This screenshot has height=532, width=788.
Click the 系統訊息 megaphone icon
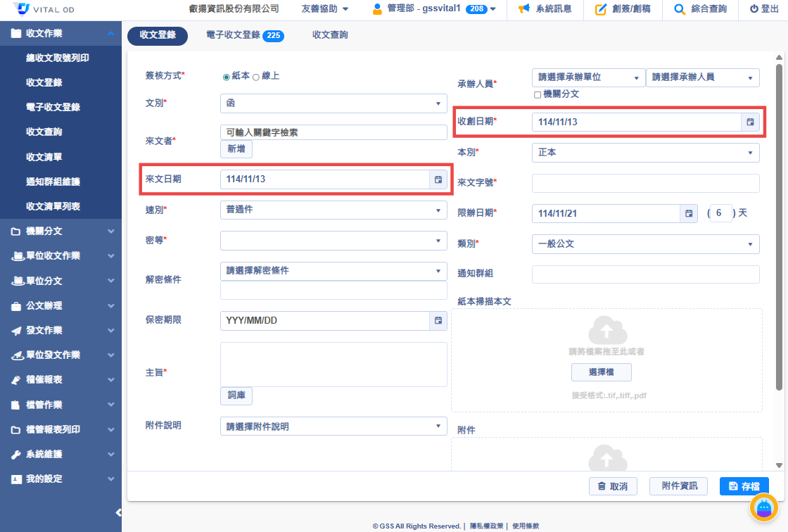523,9
